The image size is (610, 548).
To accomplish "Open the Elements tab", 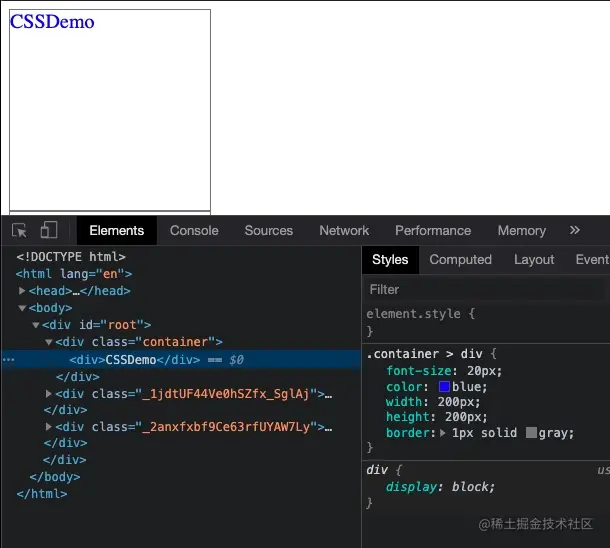I will tap(117, 231).
